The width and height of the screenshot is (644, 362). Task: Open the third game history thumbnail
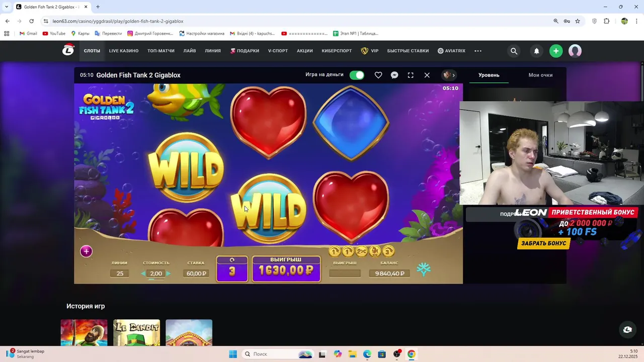[189, 333]
